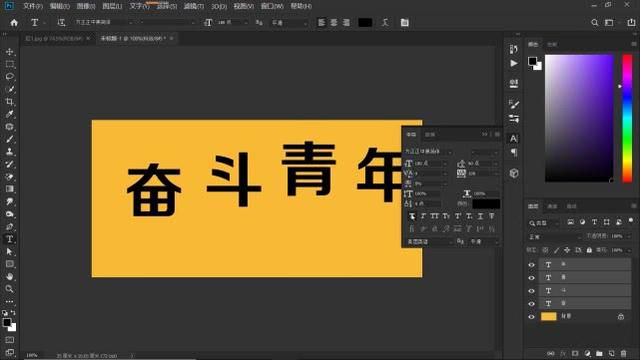
Task: Select the yellow background layer thumbnail
Action: [x=549, y=316]
